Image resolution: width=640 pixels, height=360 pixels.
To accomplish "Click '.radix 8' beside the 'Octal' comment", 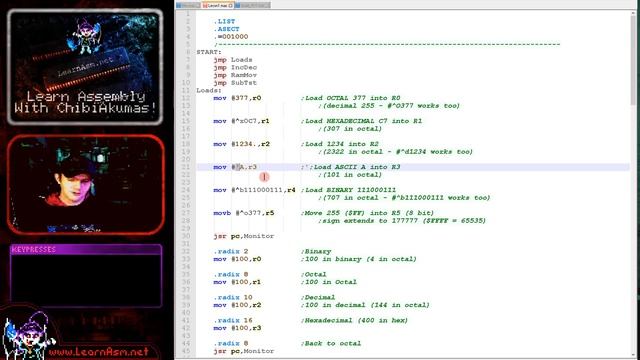I will [231, 274].
